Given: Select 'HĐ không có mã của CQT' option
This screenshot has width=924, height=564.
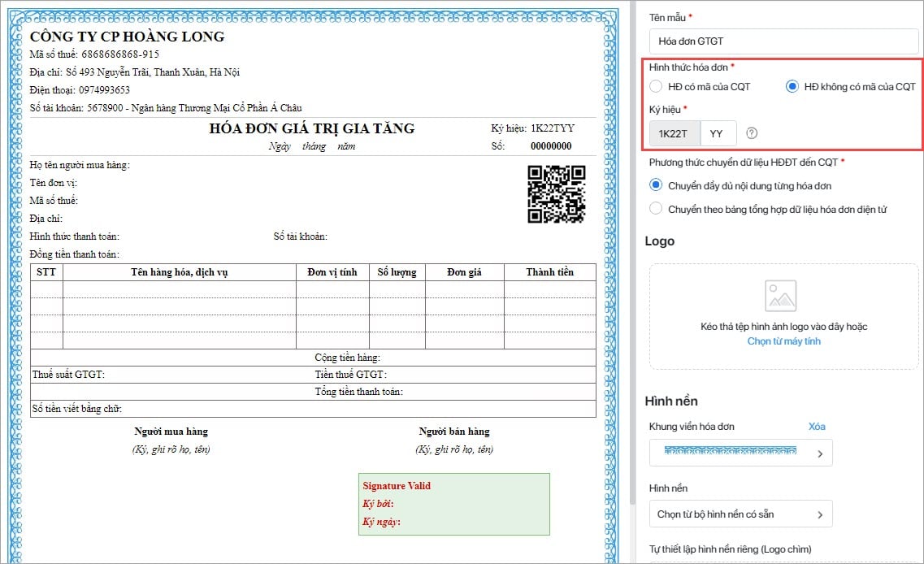Looking at the screenshot, I should [792, 87].
